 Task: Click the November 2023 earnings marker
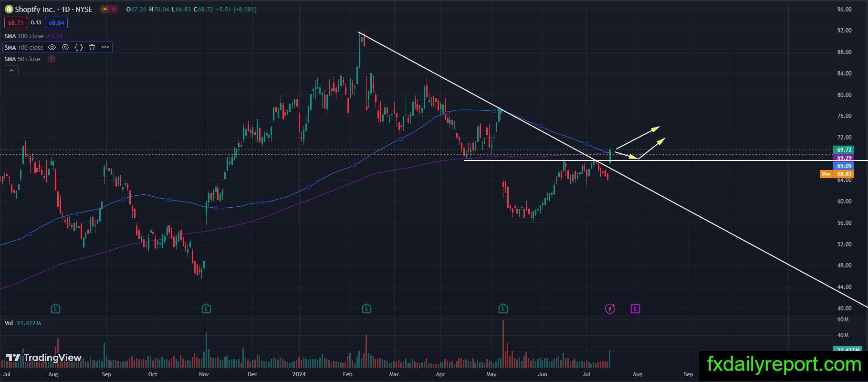pyautogui.click(x=206, y=308)
